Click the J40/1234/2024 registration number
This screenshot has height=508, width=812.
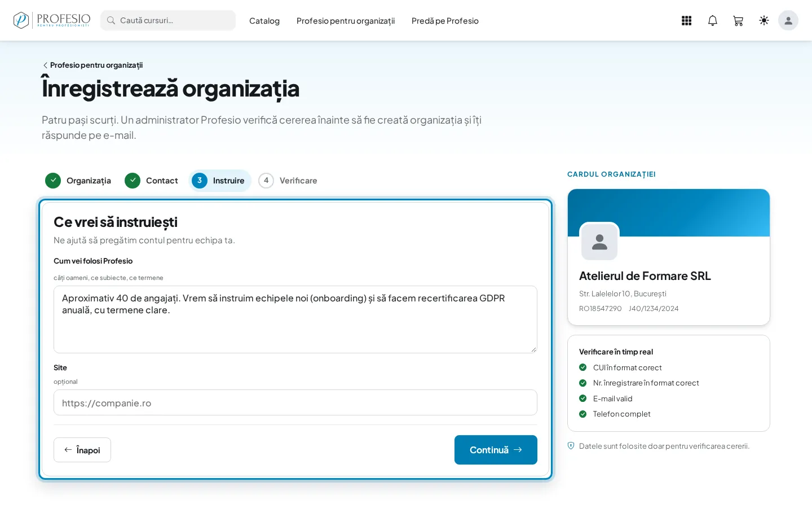[654, 309]
